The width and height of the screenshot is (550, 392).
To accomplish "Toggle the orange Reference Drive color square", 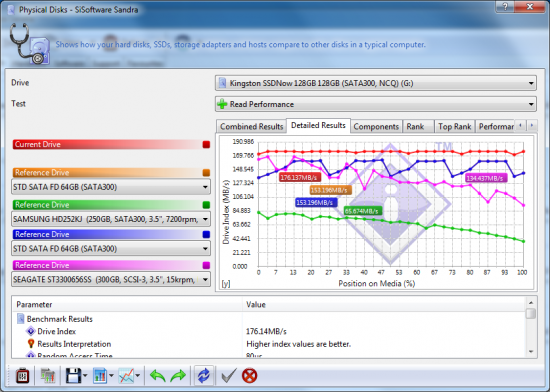I will click(206, 173).
